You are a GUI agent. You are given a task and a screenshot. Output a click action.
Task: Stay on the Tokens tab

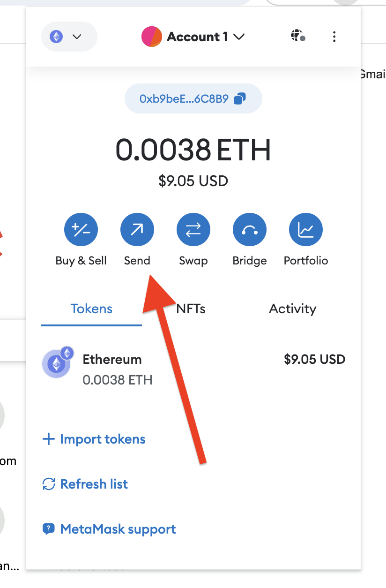pos(91,309)
